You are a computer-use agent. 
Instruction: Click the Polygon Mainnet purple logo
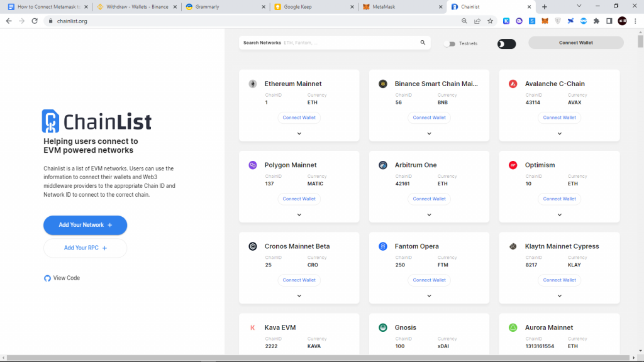click(x=253, y=165)
